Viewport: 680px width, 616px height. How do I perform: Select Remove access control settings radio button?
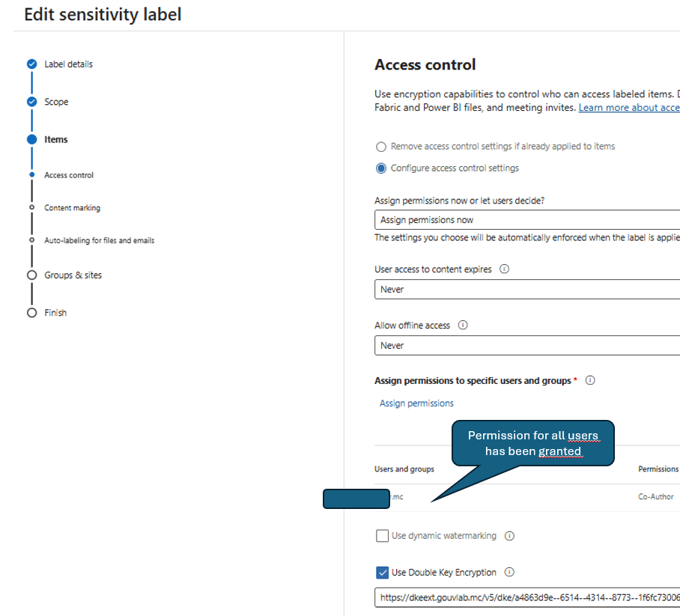pyautogui.click(x=381, y=147)
